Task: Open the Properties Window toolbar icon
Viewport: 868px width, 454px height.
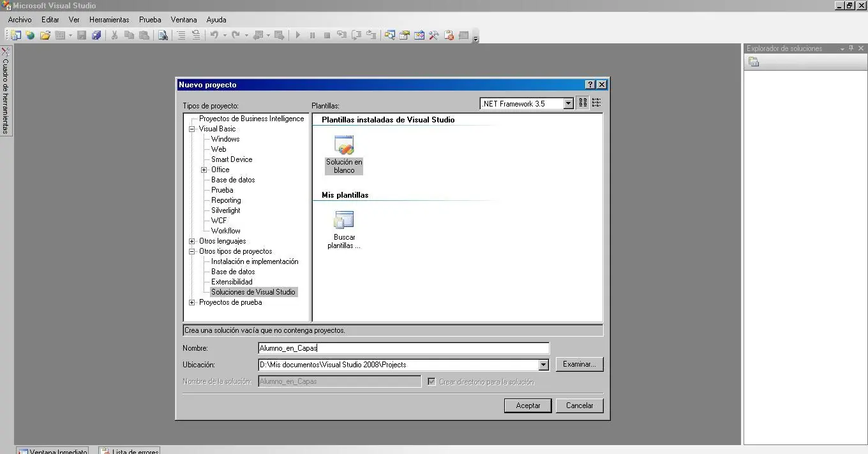Action: coord(405,35)
